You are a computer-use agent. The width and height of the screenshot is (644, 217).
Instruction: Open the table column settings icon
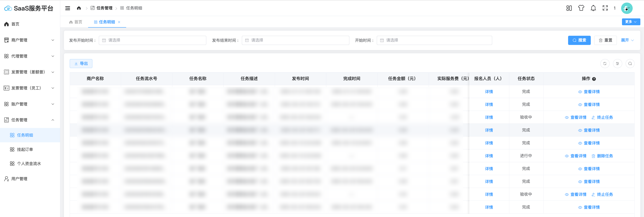tap(617, 64)
